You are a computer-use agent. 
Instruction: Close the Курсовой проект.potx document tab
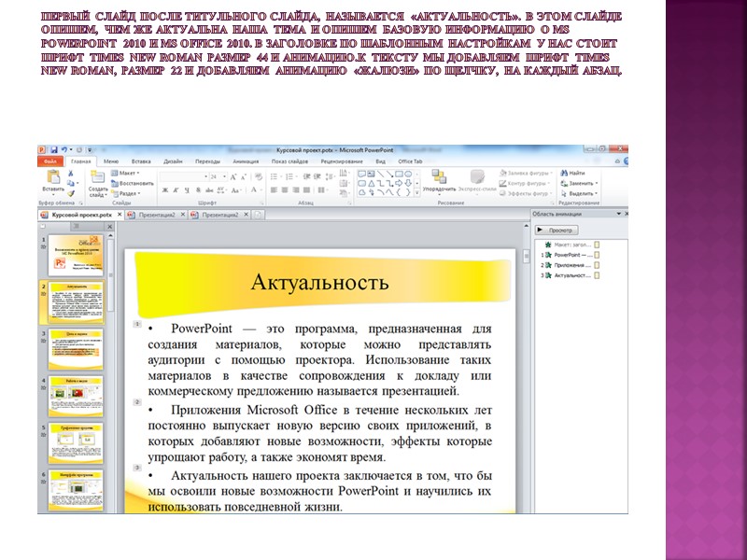pos(120,215)
